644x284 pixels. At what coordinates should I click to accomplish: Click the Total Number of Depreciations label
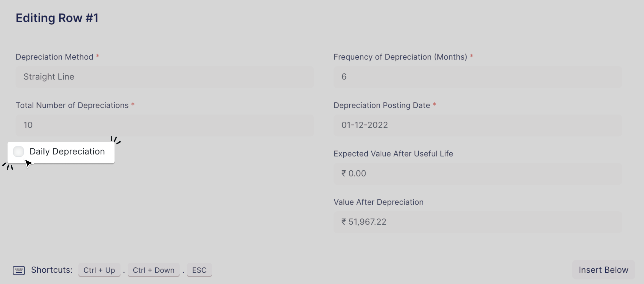pos(72,106)
